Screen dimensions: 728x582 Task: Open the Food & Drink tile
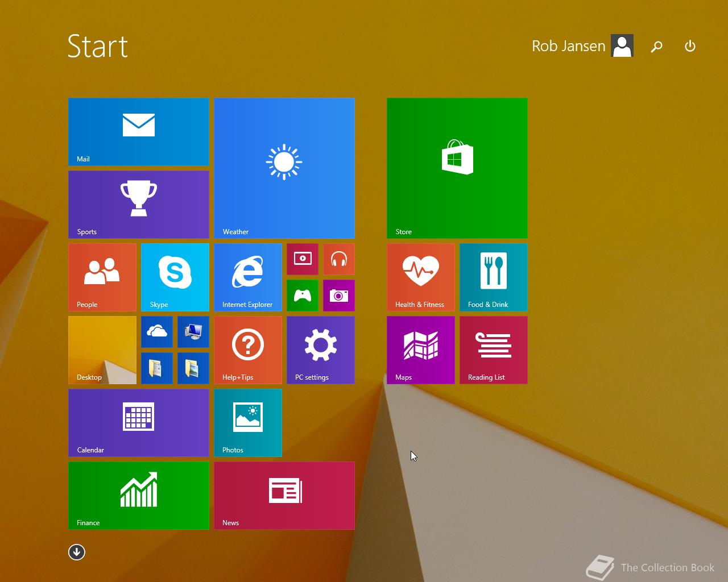coord(494,277)
